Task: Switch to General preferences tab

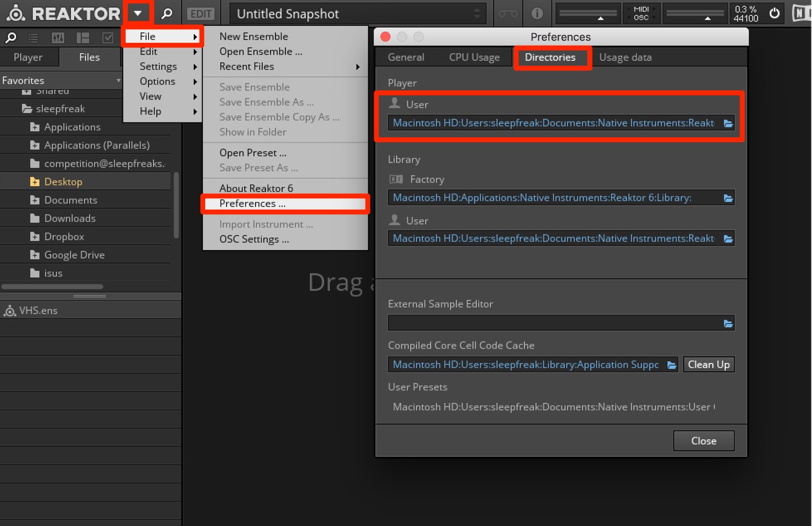Action: (405, 57)
